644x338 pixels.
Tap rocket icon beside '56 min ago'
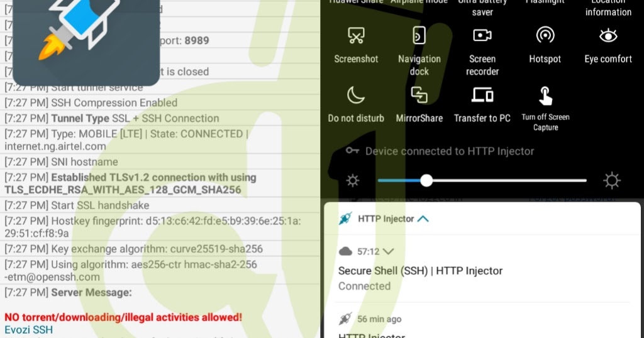(x=345, y=319)
